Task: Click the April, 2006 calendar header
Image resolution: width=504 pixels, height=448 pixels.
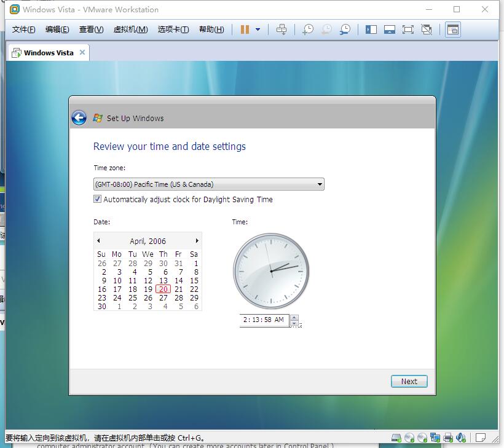Action: coord(148,241)
